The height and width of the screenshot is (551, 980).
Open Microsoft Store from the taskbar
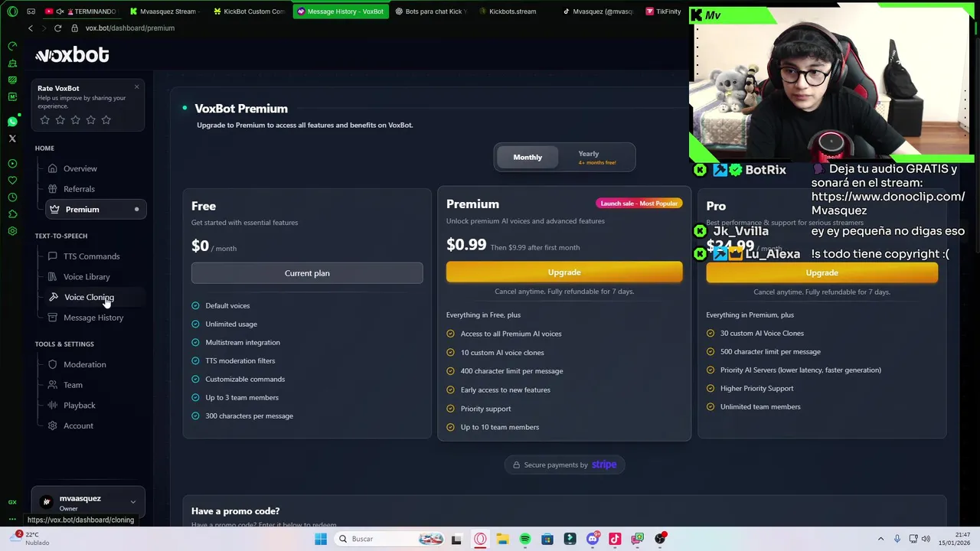[x=547, y=539]
